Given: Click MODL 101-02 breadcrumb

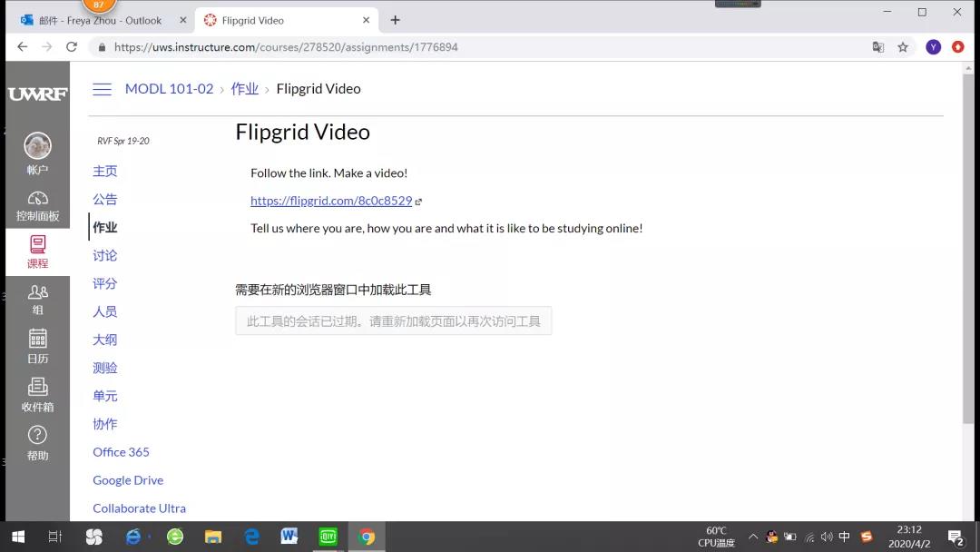Looking at the screenshot, I should pyautogui.click(x=170, y=89).
